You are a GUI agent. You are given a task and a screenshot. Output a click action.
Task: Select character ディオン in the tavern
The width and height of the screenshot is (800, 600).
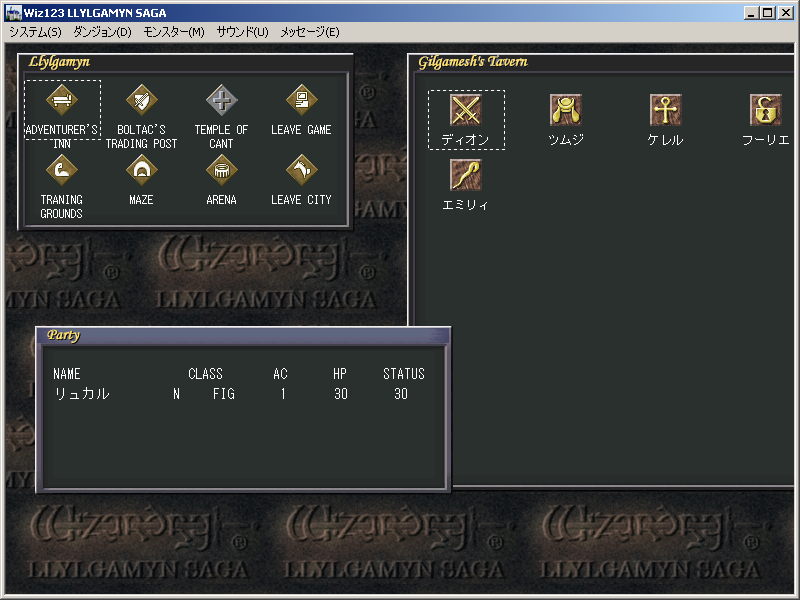tap(466, 110)
